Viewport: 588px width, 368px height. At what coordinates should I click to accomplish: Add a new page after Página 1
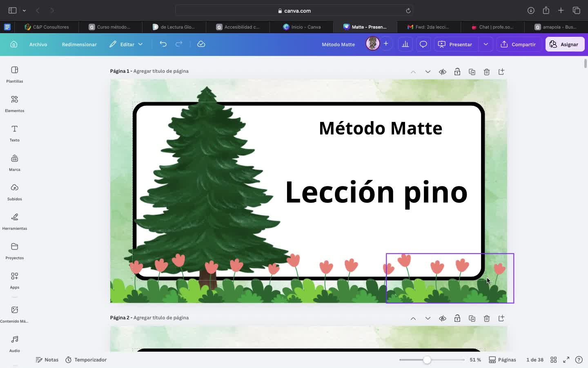tap(501, 72)
